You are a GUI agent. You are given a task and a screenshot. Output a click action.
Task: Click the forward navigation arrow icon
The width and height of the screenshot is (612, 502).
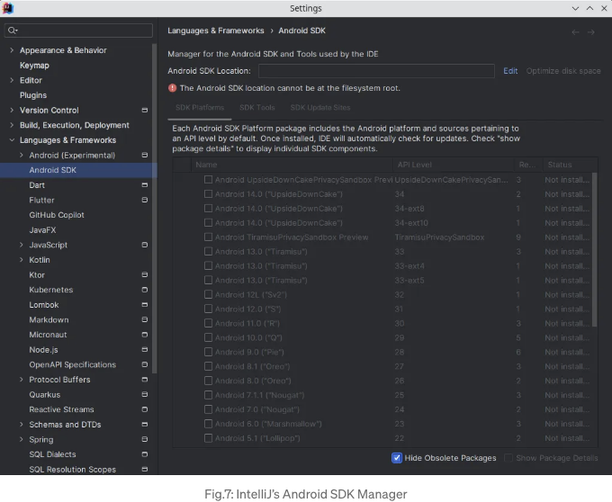(x=591, y=32)
